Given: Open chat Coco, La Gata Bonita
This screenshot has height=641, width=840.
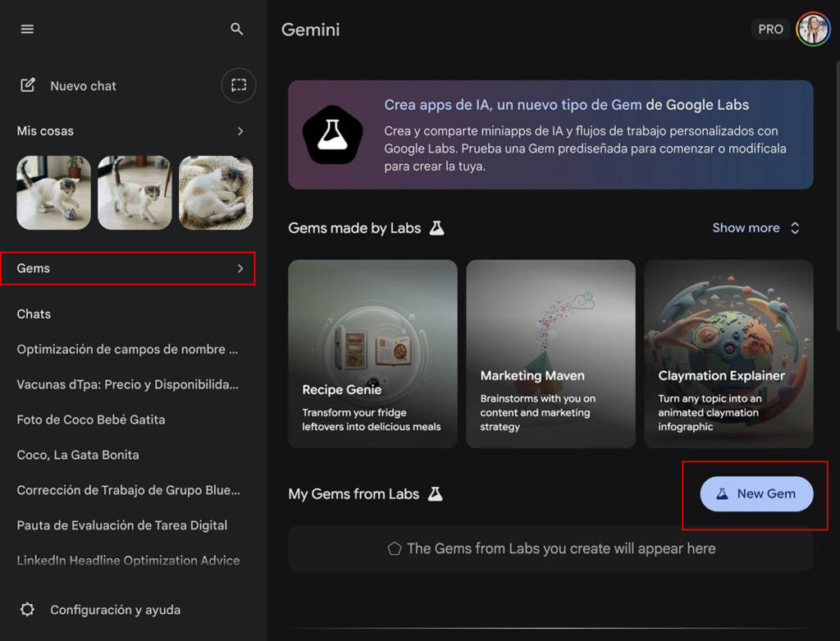Looking at the screenshot, I should coord(78,455).
